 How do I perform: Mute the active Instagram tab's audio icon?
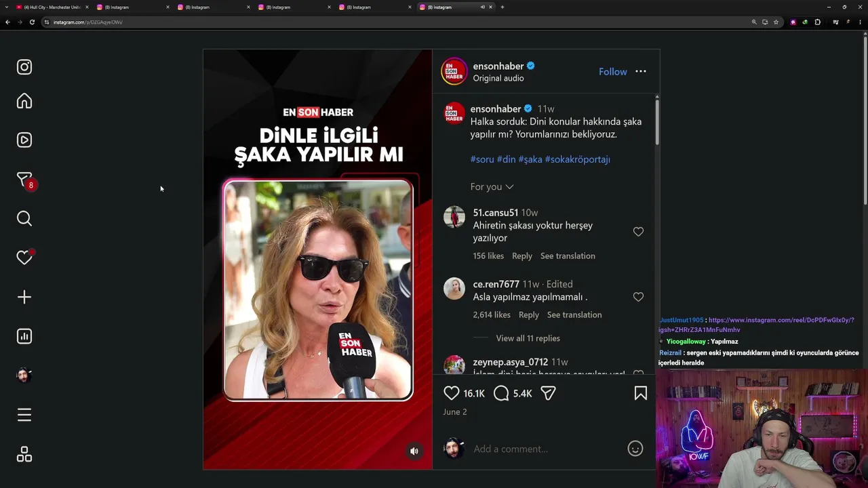(x=483, y=7)
